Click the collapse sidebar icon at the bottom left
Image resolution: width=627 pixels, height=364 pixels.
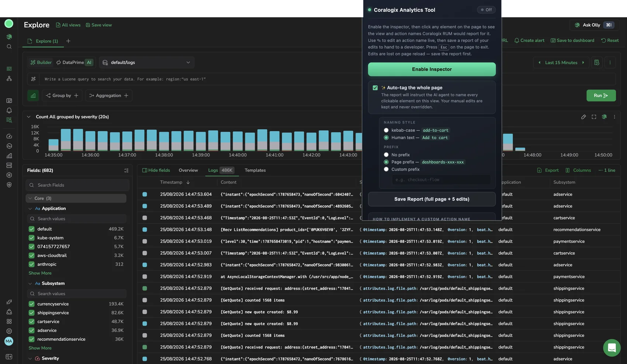tap(9, 357)
